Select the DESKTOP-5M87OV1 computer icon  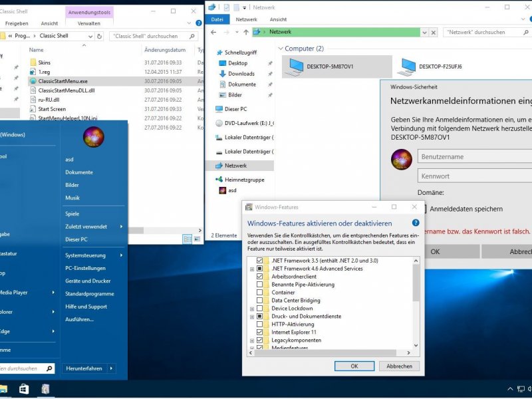294,67
